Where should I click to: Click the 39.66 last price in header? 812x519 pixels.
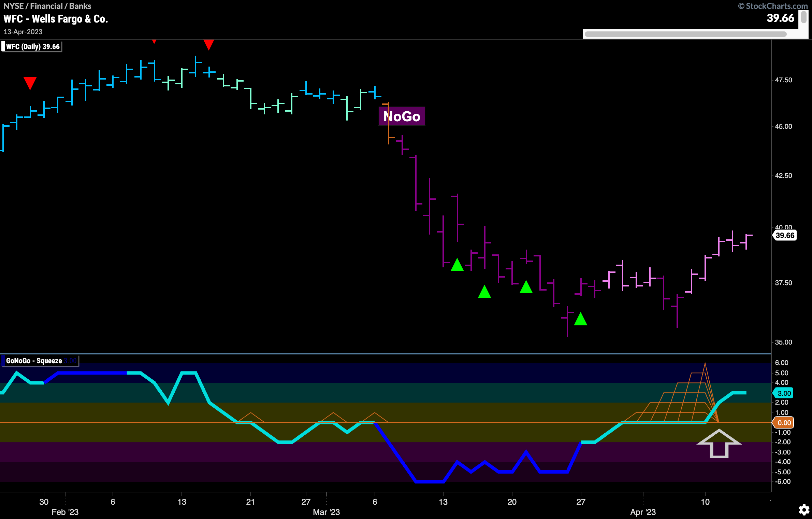[x=780, y=18]
